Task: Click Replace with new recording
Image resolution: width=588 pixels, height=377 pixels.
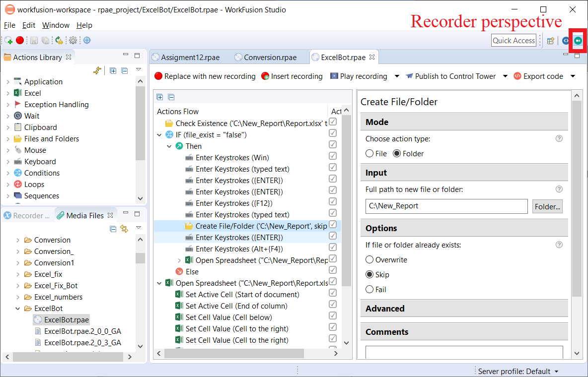Action: coord(205,76)
